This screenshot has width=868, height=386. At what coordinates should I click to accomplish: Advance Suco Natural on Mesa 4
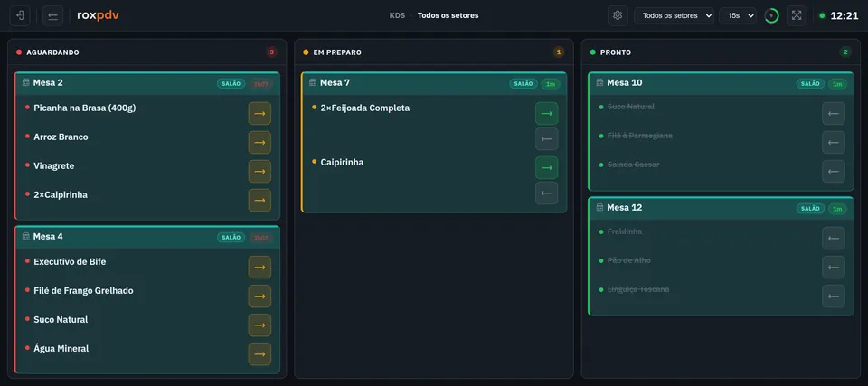[259, 325]
